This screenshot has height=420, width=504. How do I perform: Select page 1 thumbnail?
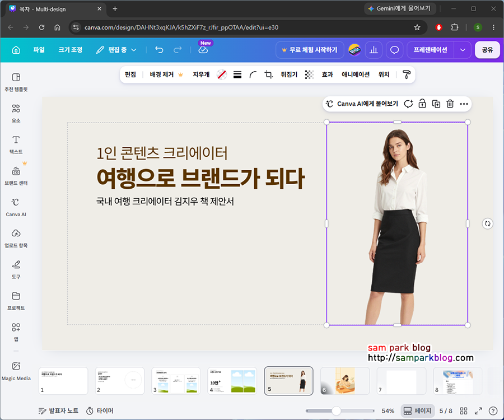pyautogui.click(x=63, y=381)
